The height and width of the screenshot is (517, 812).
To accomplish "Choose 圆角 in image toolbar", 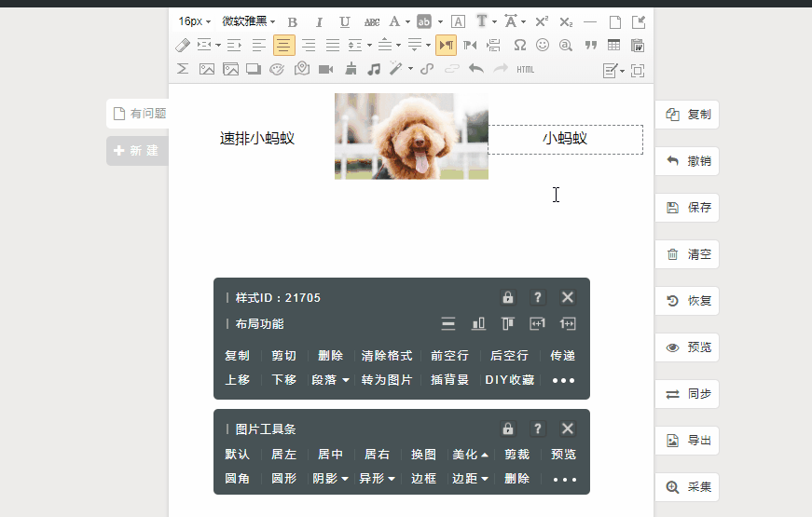I will click(237, 479).
